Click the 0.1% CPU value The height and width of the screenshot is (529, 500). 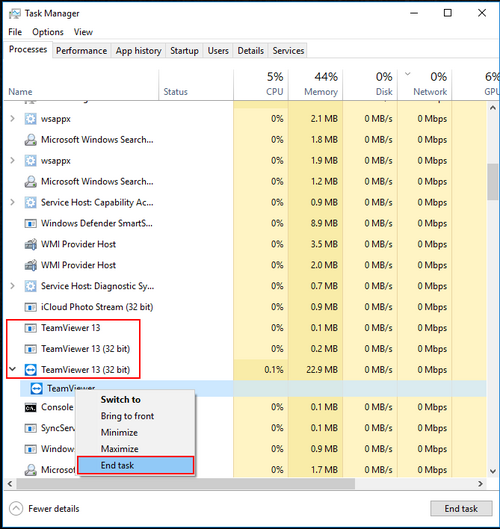pyautogui.click(x=274, y=370)
